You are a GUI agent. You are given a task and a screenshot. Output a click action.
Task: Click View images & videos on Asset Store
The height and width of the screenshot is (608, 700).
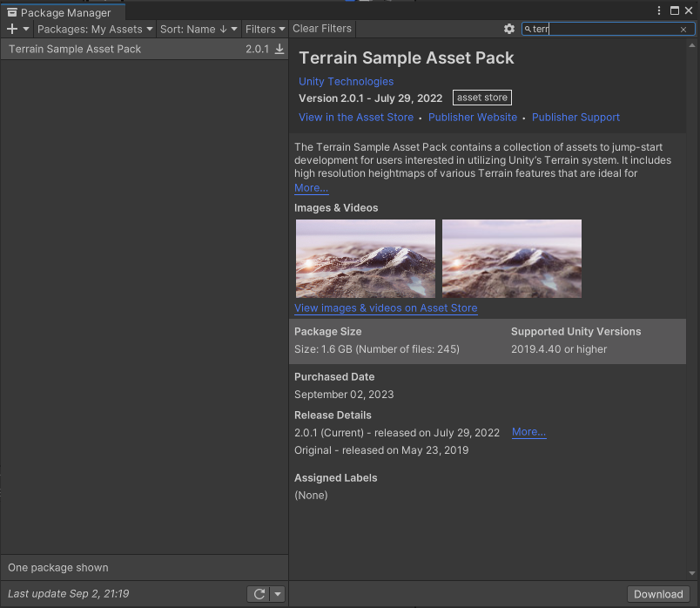point(386,307)
